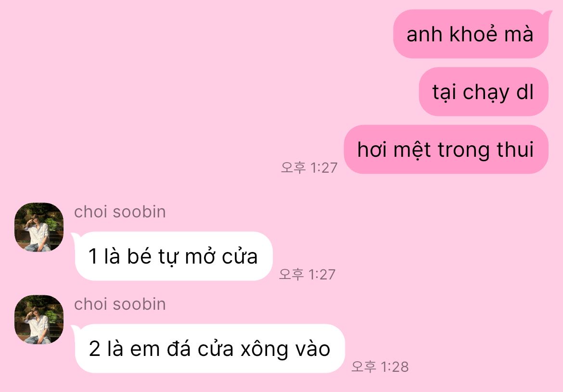Click the 오후 1:27 timestamp beside white bubble

pyautogui.click(x=307, y=274)
